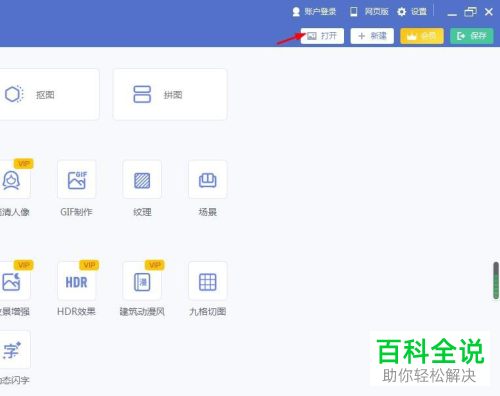The width and height of the screenshot is (500, 396).
Task: Open 账户登录 account login
Action: pos(314,12)
